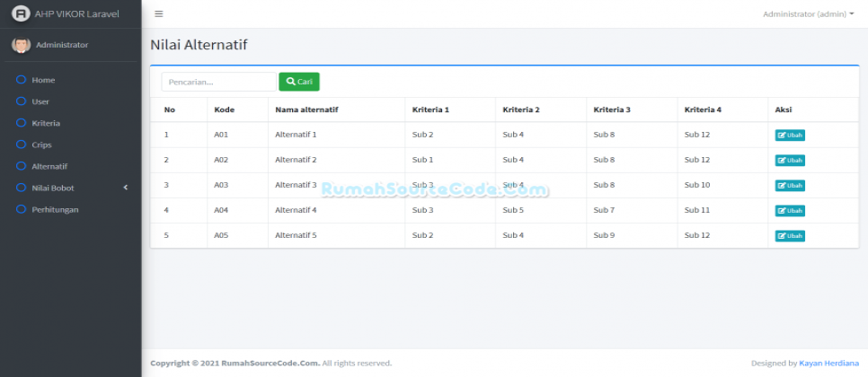Open the Kayan Herdiana footer link
Image resolution: width=868 pixels, height=377 pixels.
[828, 364]
